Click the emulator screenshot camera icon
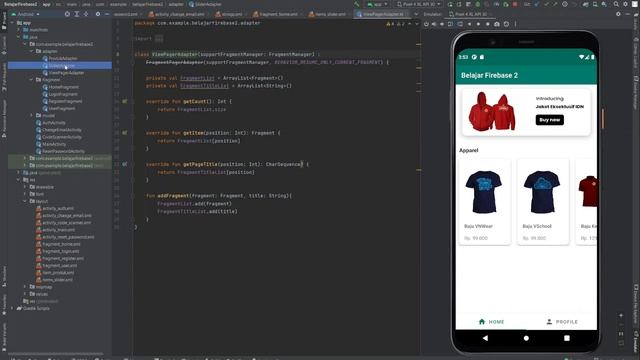Viewport: 640px width, 360px height. [497, 24]
